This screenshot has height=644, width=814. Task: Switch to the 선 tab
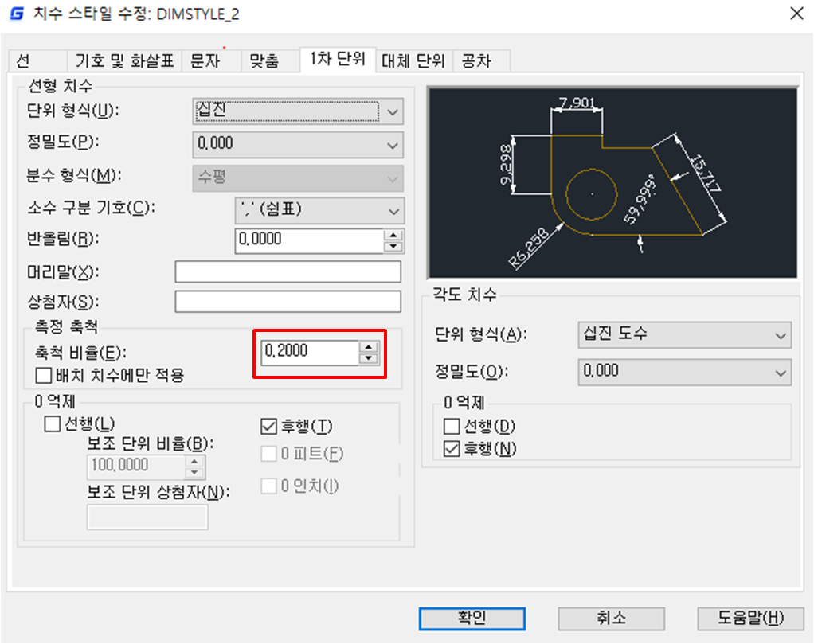click(x=37, y=61)
